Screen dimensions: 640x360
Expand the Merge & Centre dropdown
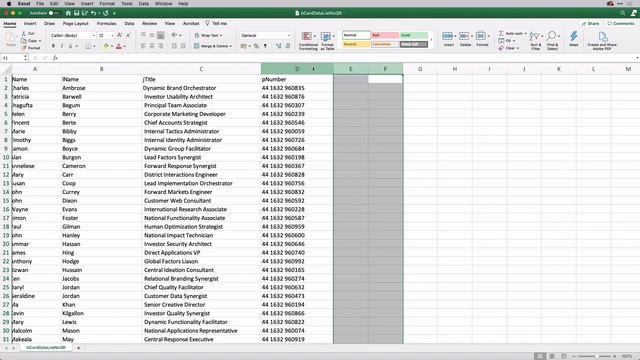pos(231,46)
